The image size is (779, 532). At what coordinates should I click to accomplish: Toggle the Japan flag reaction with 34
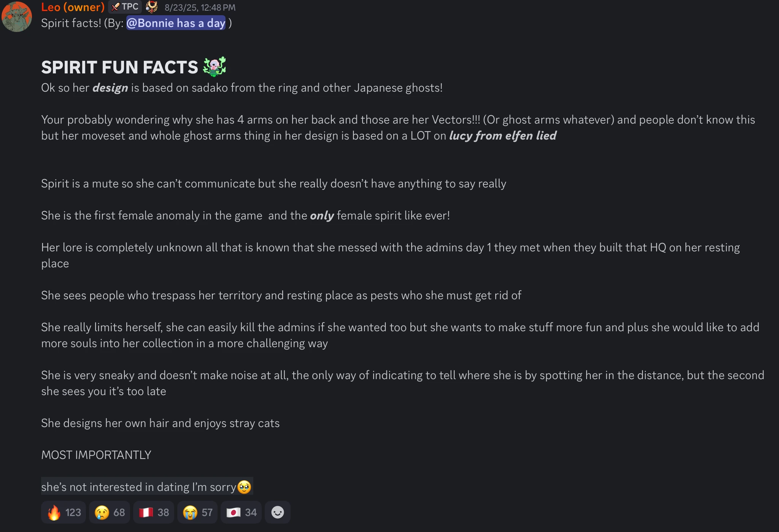pos(241,512)
